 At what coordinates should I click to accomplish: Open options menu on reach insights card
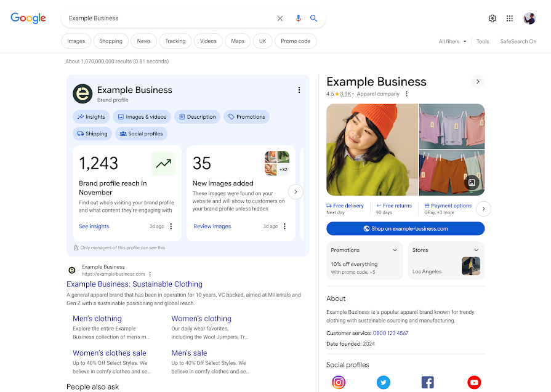pos(171,226)
